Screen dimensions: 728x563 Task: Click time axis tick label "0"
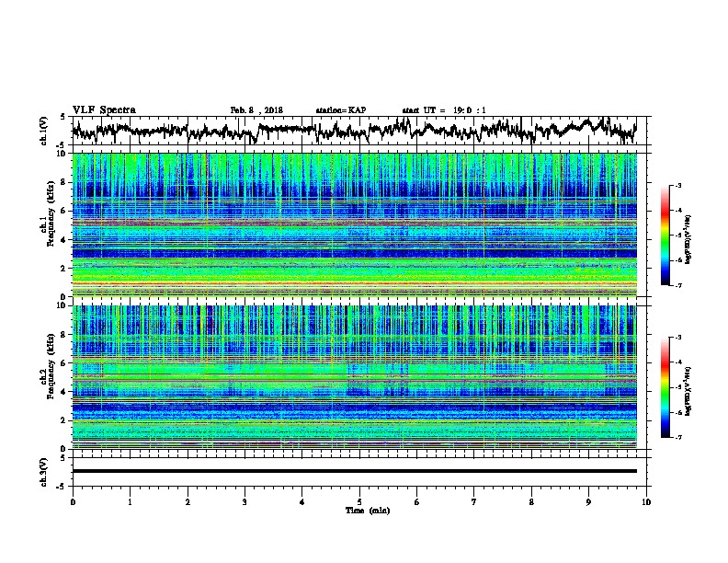pos(73,502)
